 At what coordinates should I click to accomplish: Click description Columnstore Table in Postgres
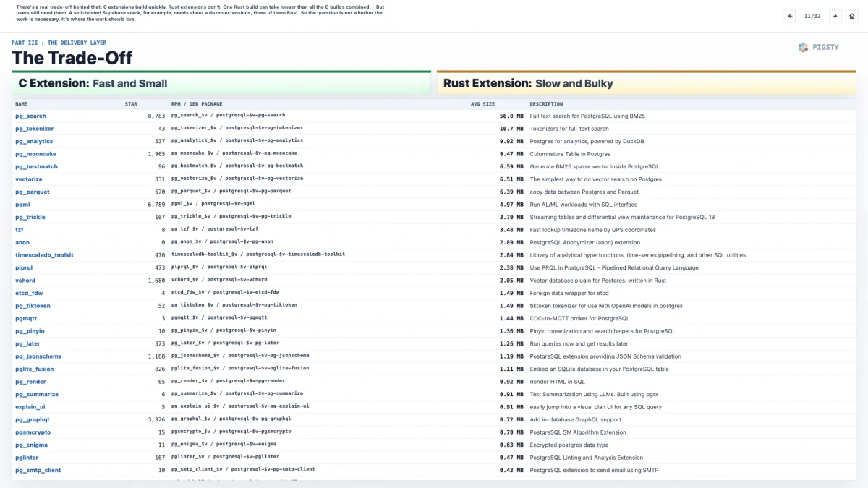coord(570,154)
